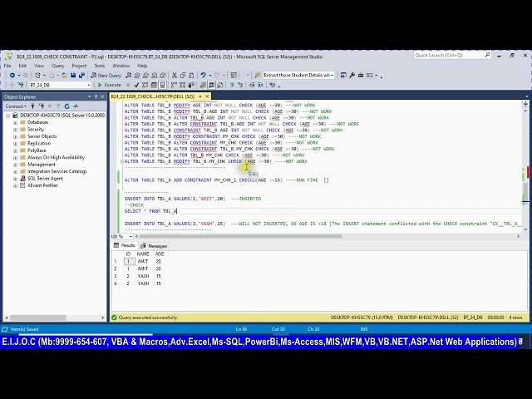Open the Tools menu

[x=100, y=66]
